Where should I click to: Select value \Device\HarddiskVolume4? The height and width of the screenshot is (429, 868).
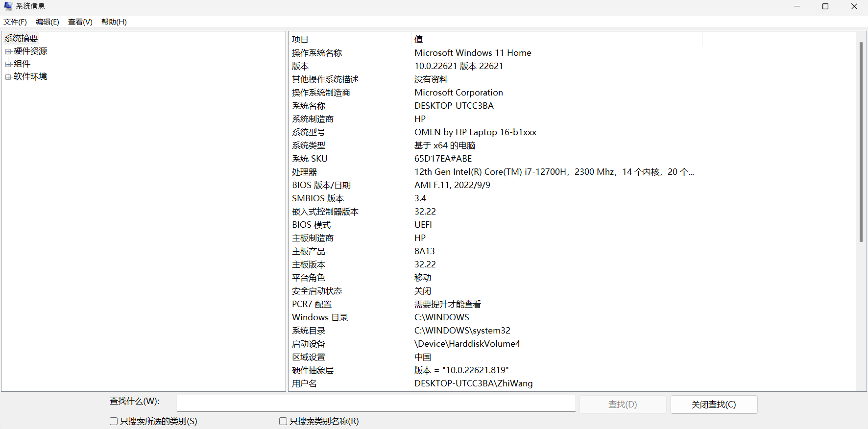[467, 344]
